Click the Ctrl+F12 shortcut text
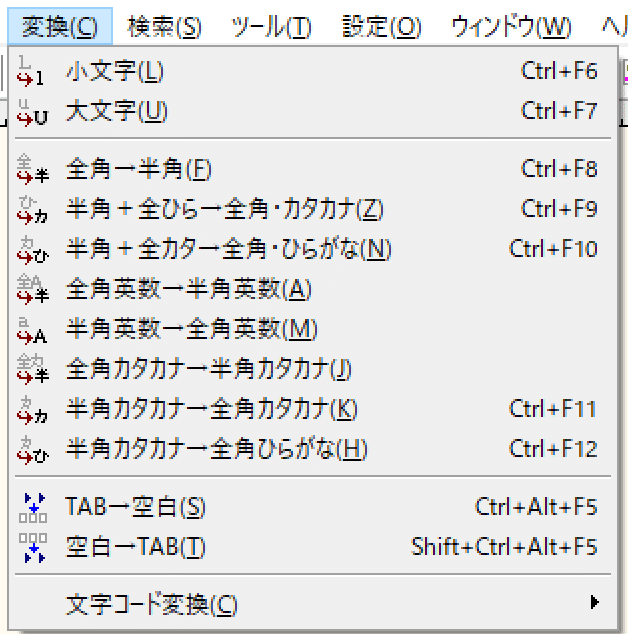628x634 pixels. click(x=553, y=449)
